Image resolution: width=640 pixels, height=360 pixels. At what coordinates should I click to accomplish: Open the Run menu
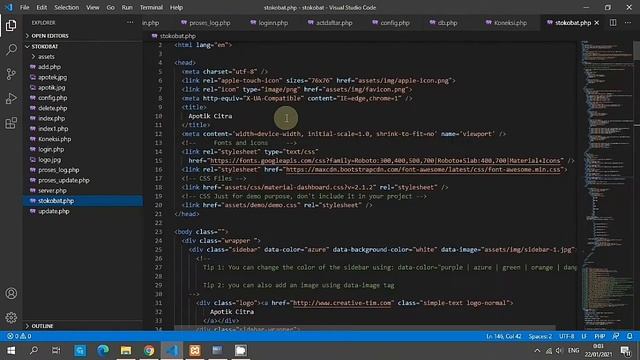127,7
